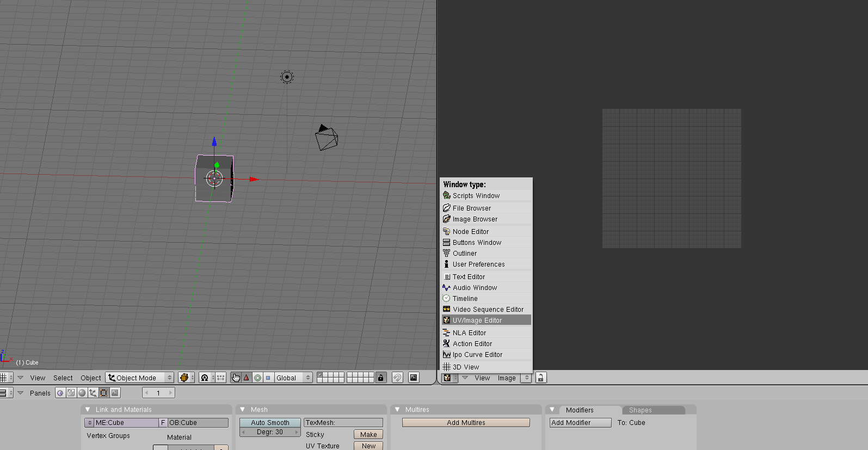The height and width of the screenshot is (450, 868).
Task: Open the Global orientation dropdown
Action: [x=293, y=378]
